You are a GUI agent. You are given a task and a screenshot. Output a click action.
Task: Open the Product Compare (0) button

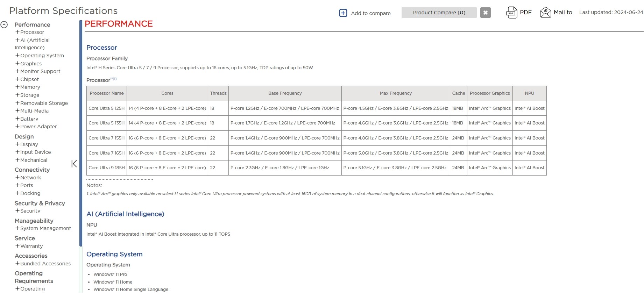pos(439,13)
